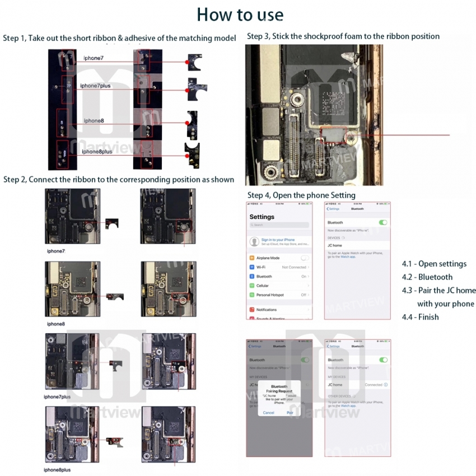
Task: Toggle Bluetooth switch on the DEVICES screen
Action: tap(383, 222)
